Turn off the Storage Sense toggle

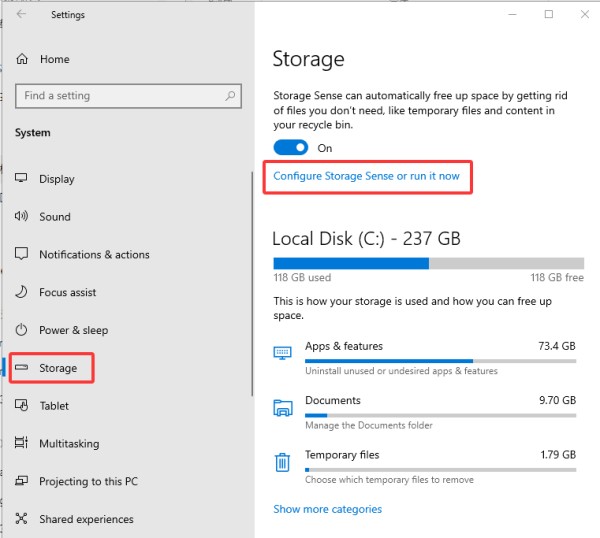(290, 148)
